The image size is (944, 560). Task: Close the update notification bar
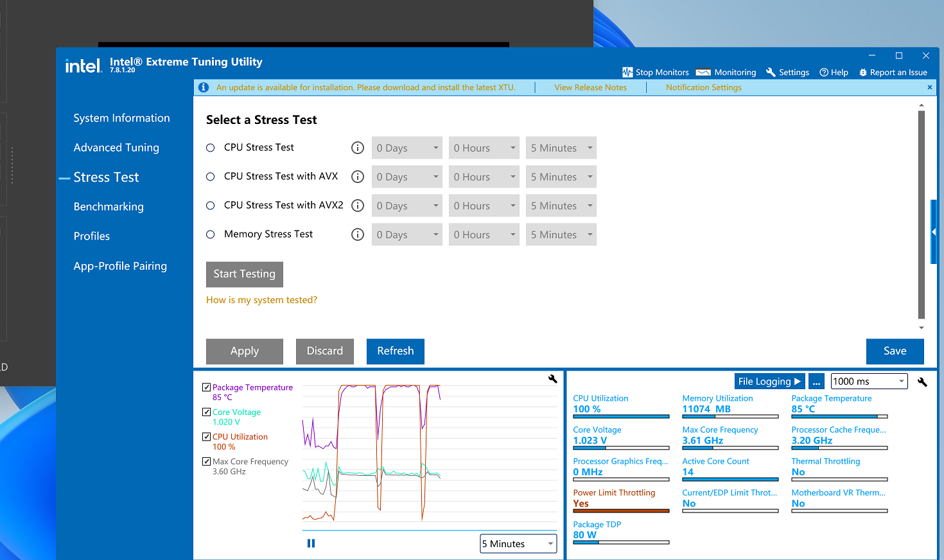tap(929, 87)
